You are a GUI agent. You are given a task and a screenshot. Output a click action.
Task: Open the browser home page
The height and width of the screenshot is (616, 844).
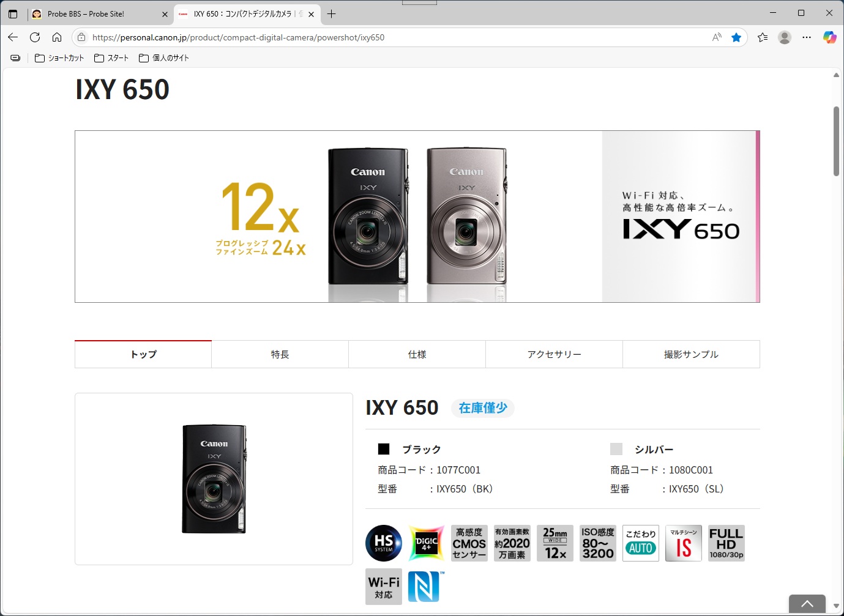(57, 37)
